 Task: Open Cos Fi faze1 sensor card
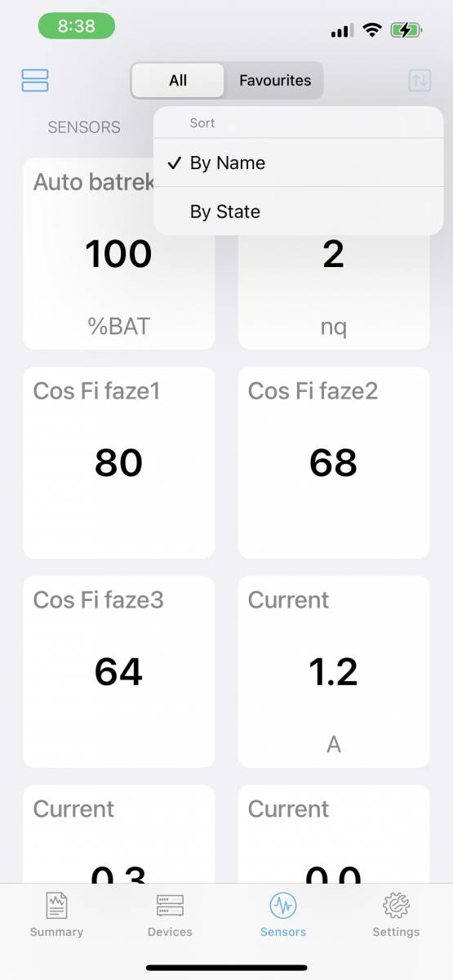119,463
